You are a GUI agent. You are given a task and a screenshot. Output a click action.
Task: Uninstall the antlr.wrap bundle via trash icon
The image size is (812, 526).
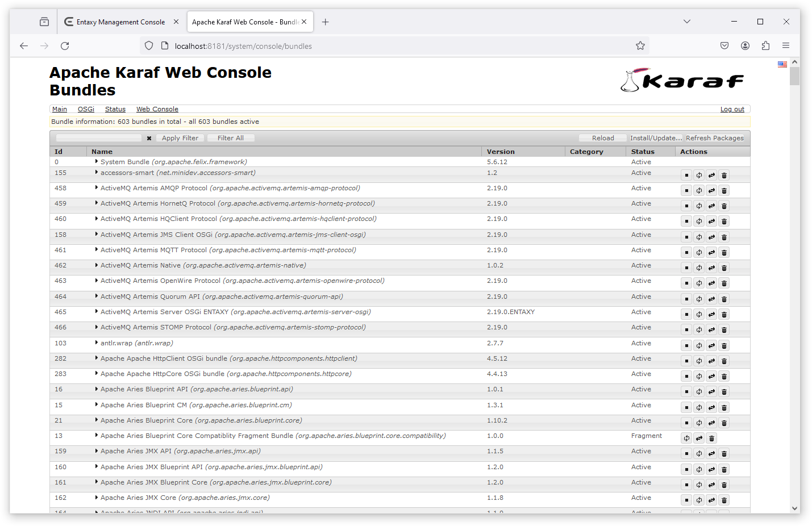point(724,345)
